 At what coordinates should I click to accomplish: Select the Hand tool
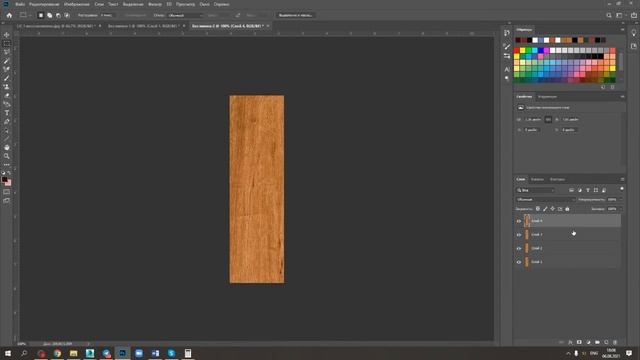coord(7,147)
